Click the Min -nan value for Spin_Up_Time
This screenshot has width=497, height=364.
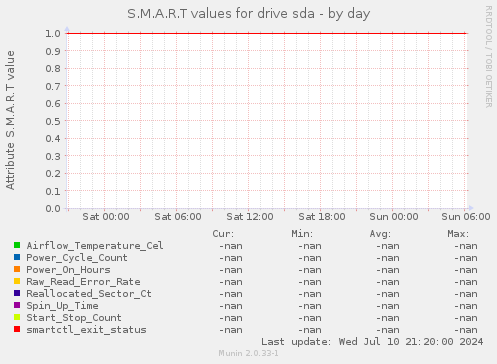(310, 306)
